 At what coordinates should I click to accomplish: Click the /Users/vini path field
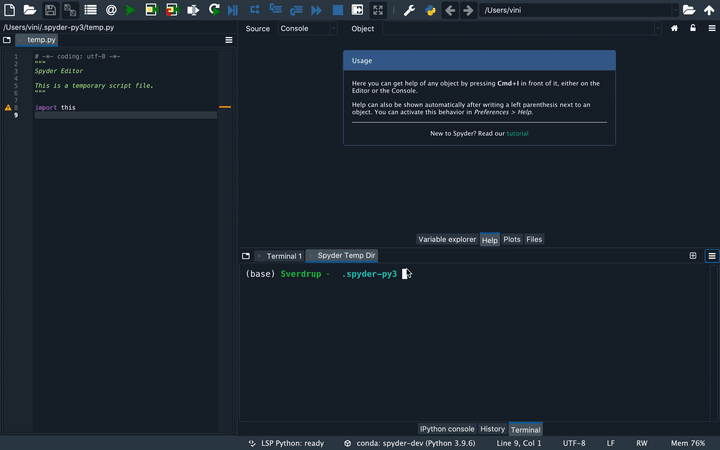pos(575,10)
